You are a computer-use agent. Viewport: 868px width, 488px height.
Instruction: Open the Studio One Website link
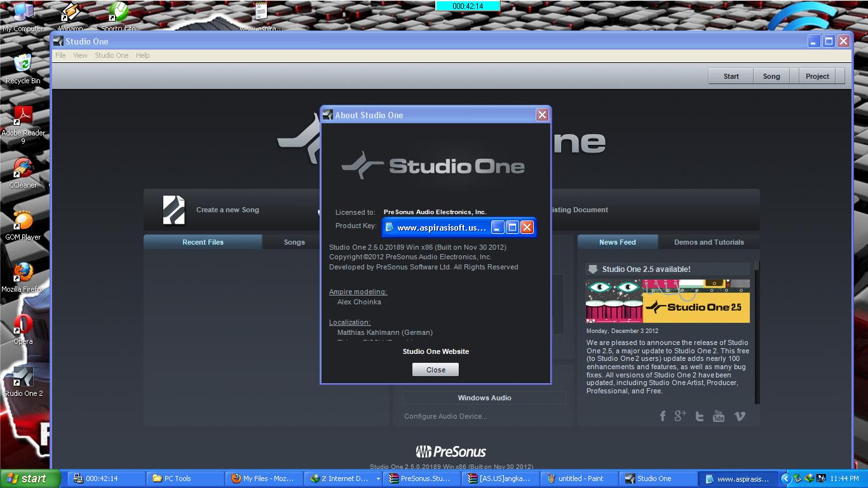436,351
